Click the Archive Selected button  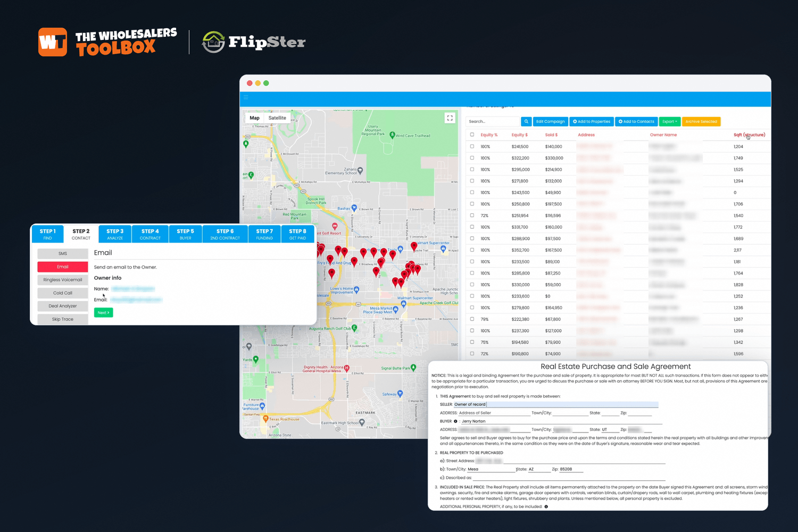point(701,121)
